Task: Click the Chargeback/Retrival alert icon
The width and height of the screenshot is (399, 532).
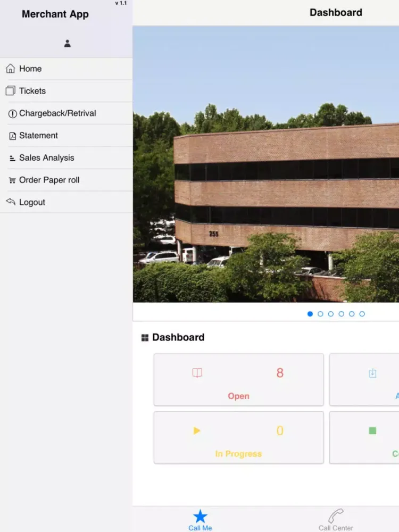Action: 13,114
